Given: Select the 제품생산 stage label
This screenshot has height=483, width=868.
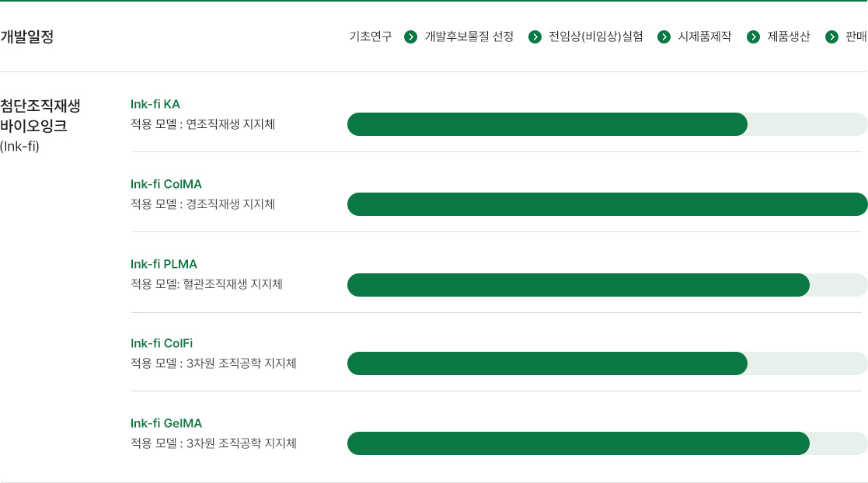Looking at the screenshot, I should (x=788, y=36).
